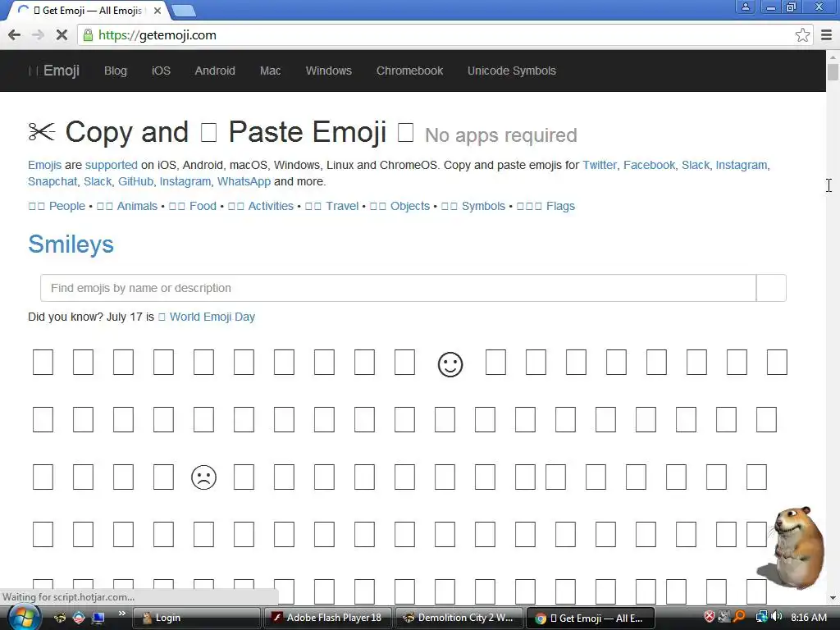Jump to the Flags category
Screen dimensions: 840x630
click(546, 206)
